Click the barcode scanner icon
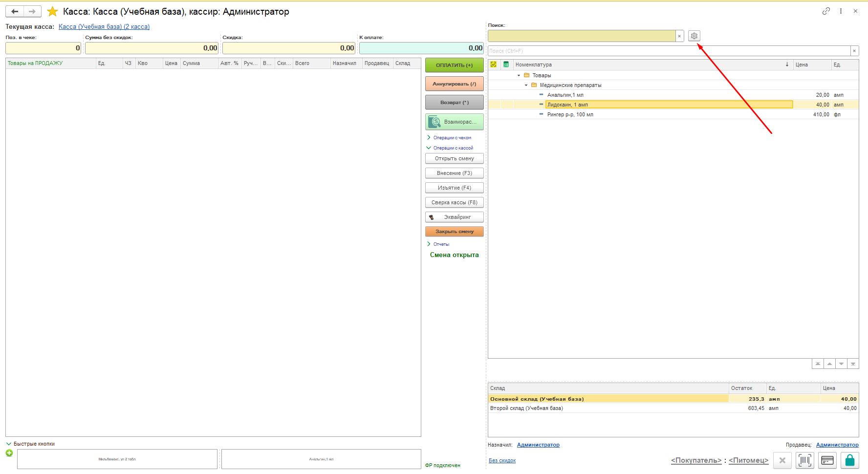Viewport: 868px width, 474px height. [805, 460]
